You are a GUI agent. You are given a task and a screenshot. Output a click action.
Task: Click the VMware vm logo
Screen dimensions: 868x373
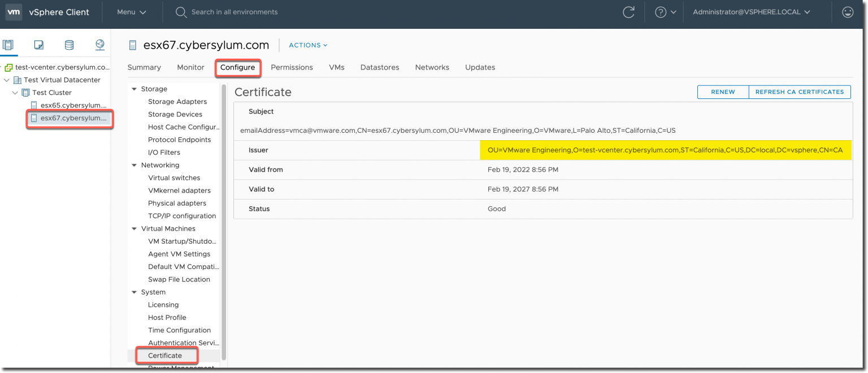pyautogui.click(x=14, y=12)
